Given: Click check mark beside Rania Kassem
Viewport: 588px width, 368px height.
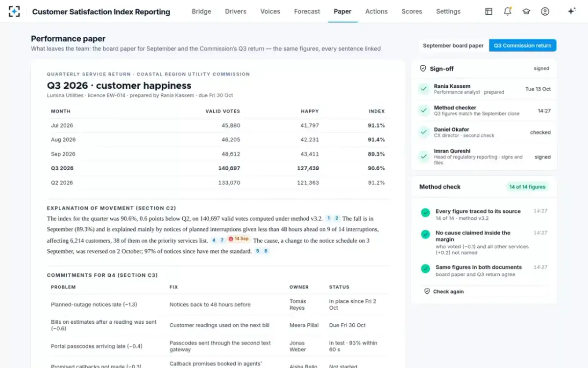Looking at the screenshot, I should pyautogui.click(x=423, y=89).
